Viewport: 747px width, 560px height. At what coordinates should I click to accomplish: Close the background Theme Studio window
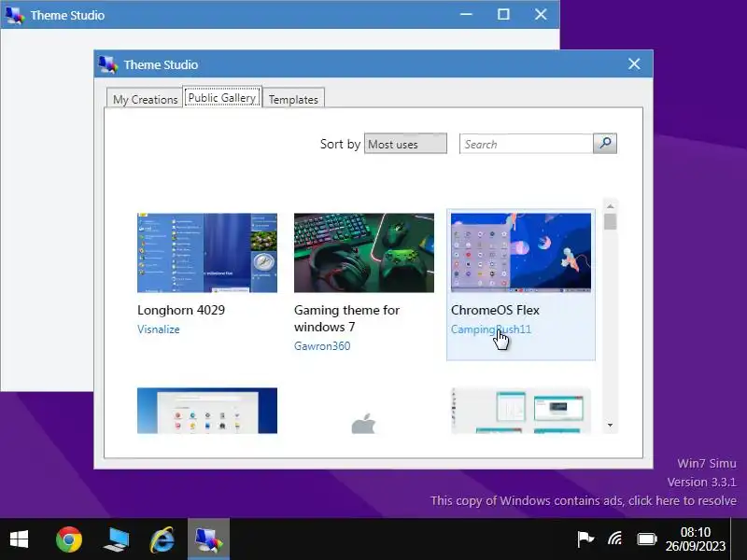[541, 14]
